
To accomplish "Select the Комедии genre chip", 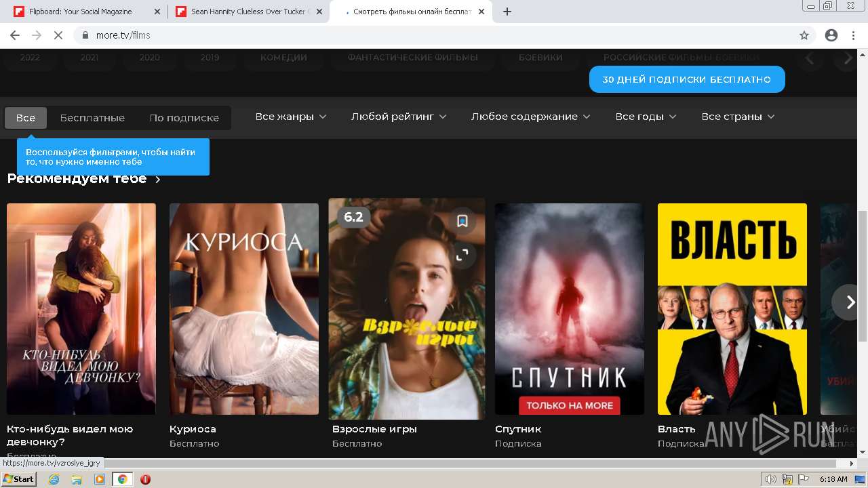I will click(284, 58).
